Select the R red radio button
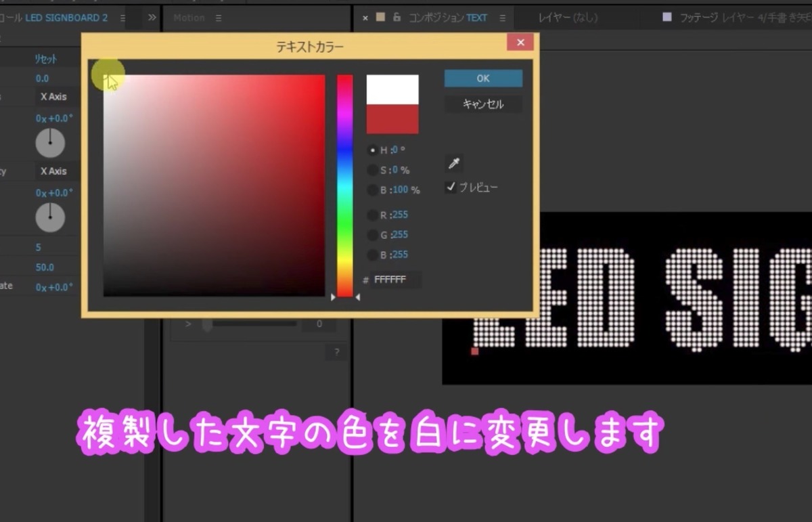812x522 pixels. 373,215
